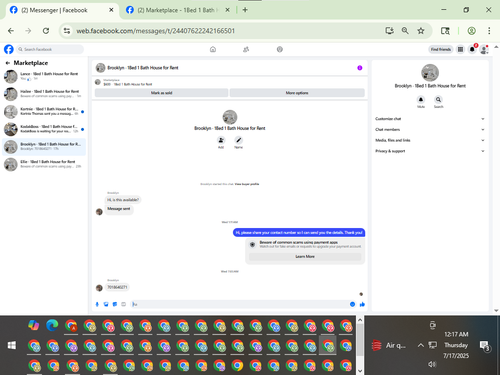Go back using the Marketplace back arrow
Viewport: 500px width, 375px height.
pyautogui.click(x=7, y=63)
